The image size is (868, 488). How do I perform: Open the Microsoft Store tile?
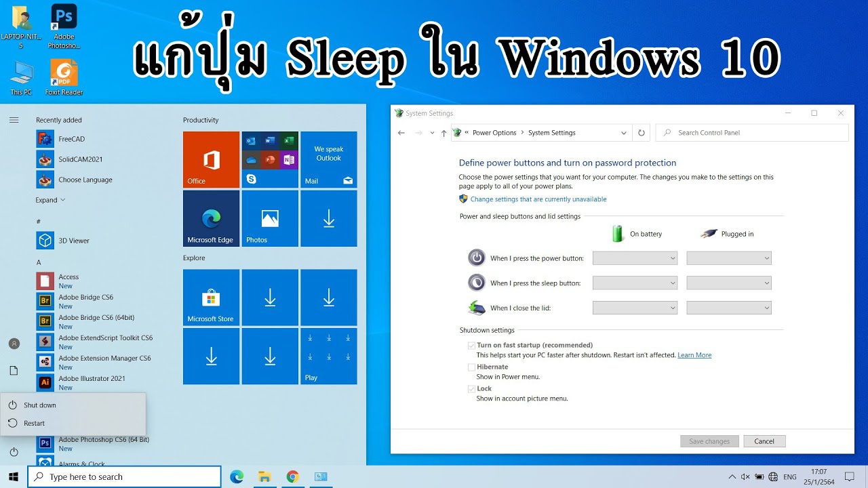211,298
